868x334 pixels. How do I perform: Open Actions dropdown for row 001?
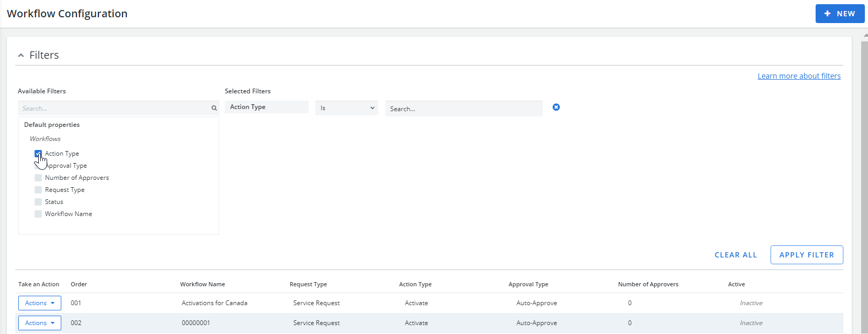40,303
